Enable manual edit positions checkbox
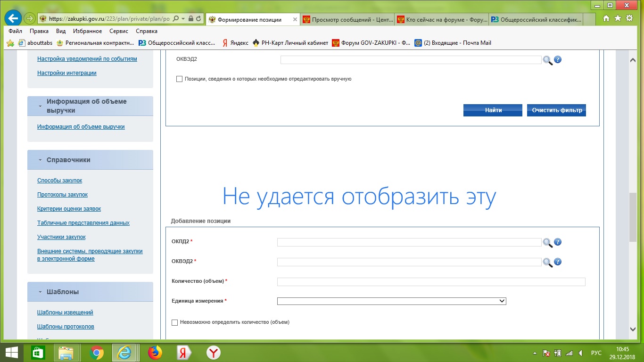This screenshot has width=644, height=362. [x=179, y=79]
